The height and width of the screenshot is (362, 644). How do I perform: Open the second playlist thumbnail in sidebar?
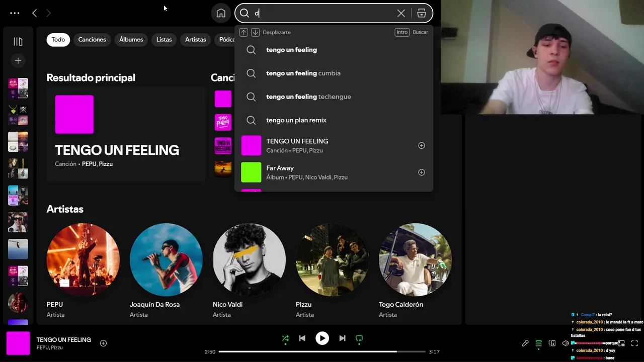18,115
